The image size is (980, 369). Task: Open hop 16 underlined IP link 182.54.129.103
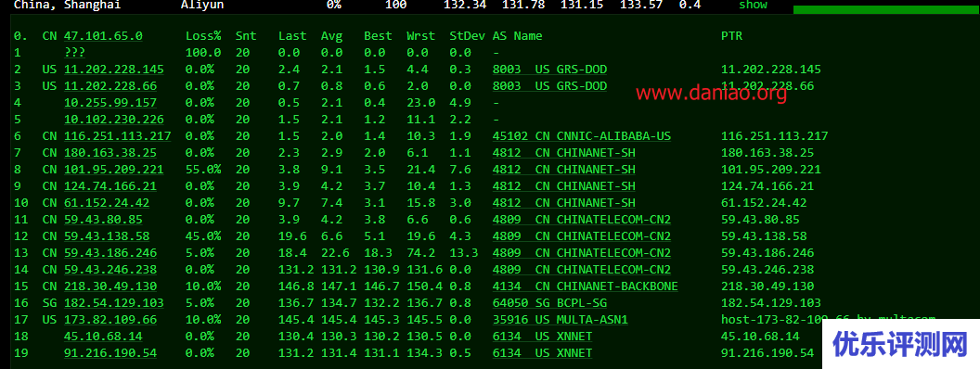point(114,303)
